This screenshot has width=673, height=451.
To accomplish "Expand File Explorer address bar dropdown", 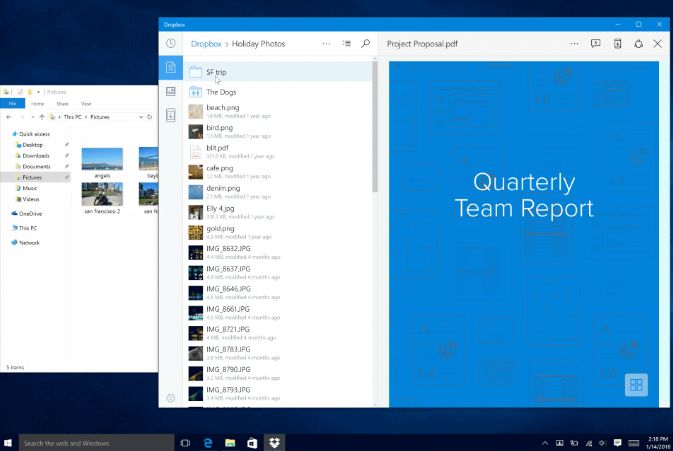I will [x=141, y=117].
